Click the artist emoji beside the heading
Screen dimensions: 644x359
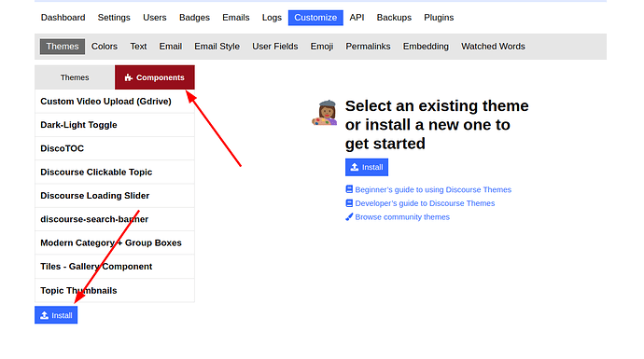(325, 113)
